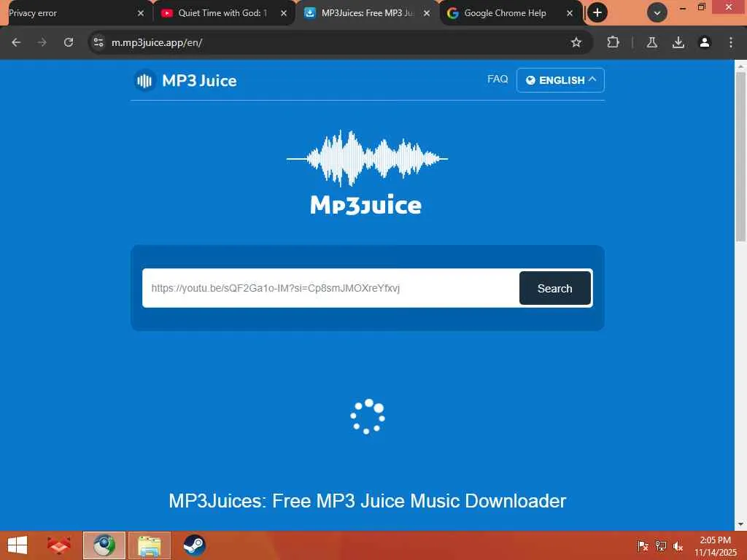Open site information icon in address bar

[98, 42]
